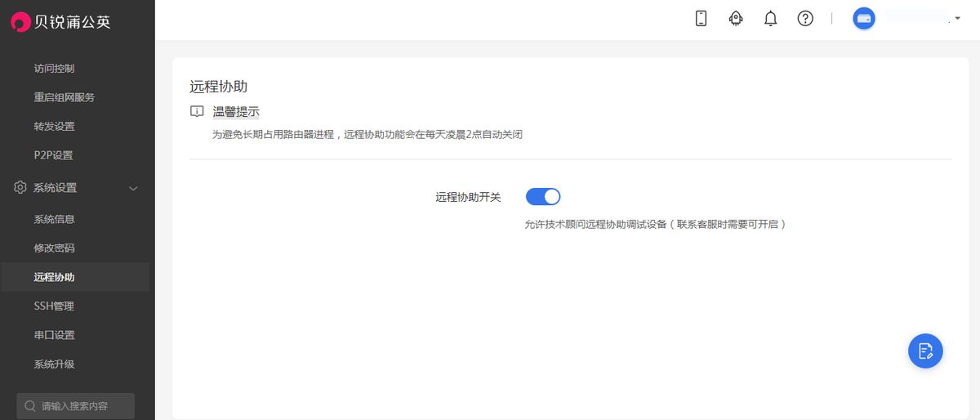Click the 系统设置 section label
Image resolution: width=980 pixels, height=420 pixels.
click(55, 188)
